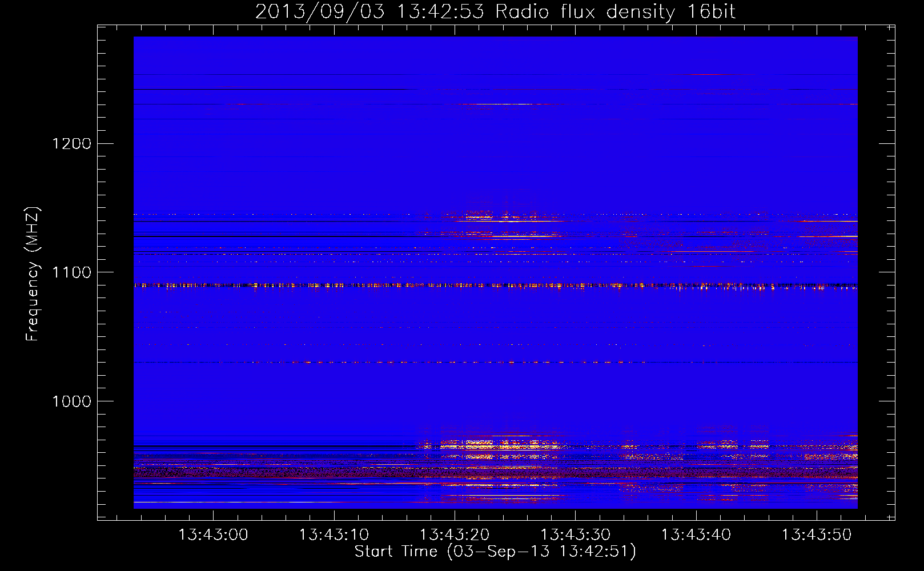The image size is (924, 571).
Task: Click the 1000 frequency tick label
Action: tap(72, 401)
